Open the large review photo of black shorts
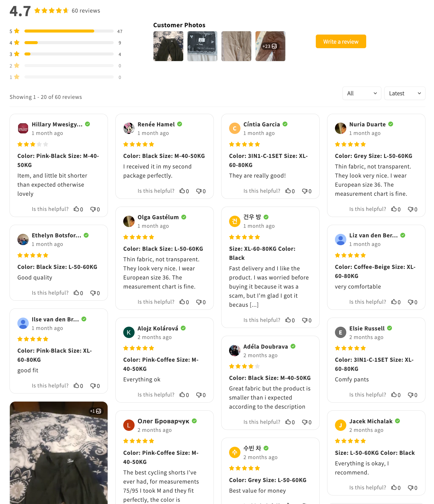 point(59,453)
